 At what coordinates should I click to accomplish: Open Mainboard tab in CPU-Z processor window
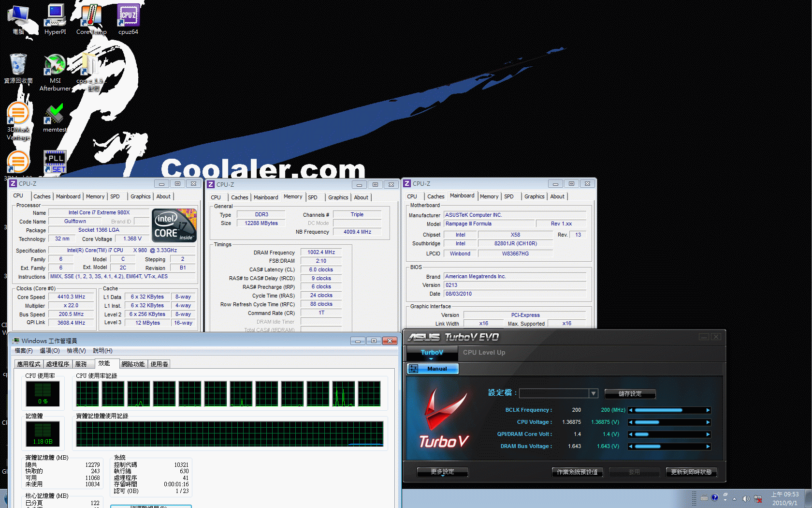pyautogui.click(x=68, y=196)
